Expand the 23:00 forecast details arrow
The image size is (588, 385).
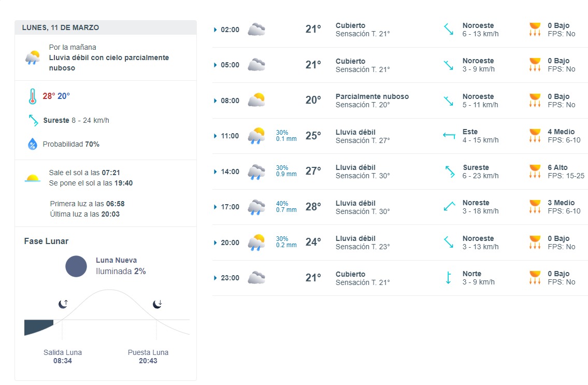(x=215, y=278)
